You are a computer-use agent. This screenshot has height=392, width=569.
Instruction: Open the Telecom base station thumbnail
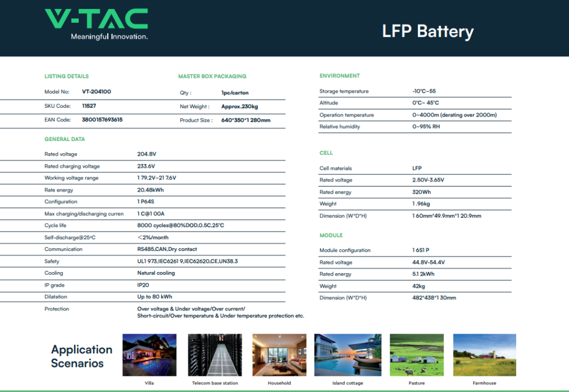coord(214,355)
